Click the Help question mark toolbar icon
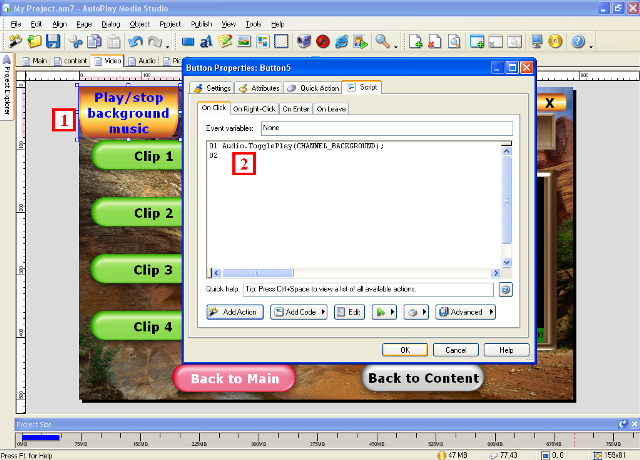The height and width of the screenshot is (460, 640). tap(578, 42)
